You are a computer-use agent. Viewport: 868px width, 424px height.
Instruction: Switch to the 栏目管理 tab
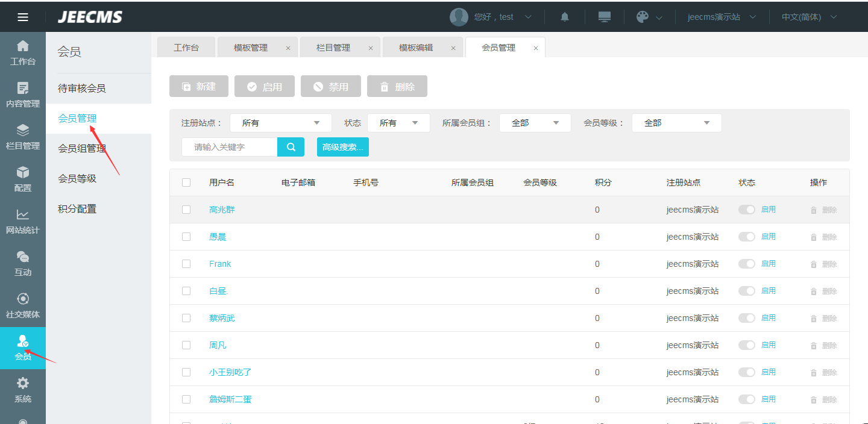coord(333,48)
